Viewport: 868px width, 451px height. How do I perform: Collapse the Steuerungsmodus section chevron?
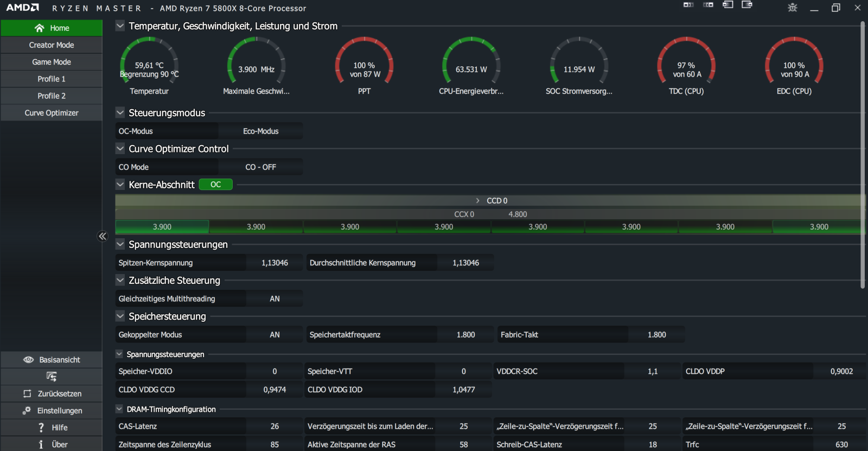120,113
